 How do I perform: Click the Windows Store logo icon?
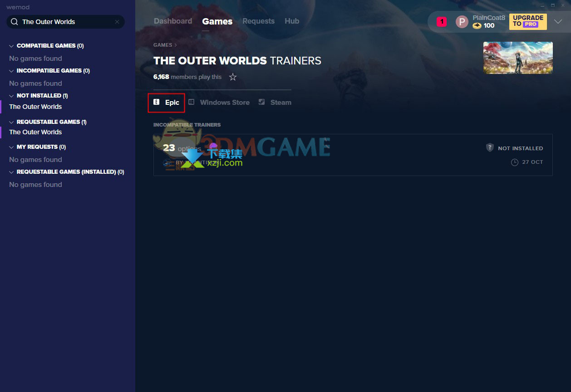192,102
